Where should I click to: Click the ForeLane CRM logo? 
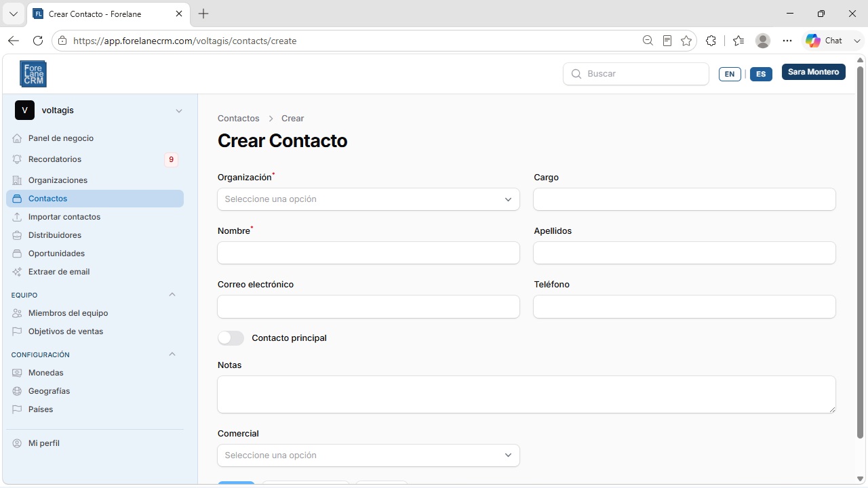[33, 74]
